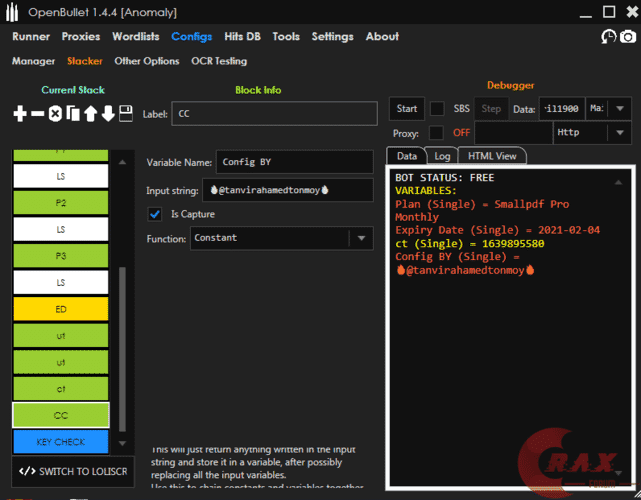
Task: Uncheck the Is Capture checkbox
Action: (x=155, y=214)
